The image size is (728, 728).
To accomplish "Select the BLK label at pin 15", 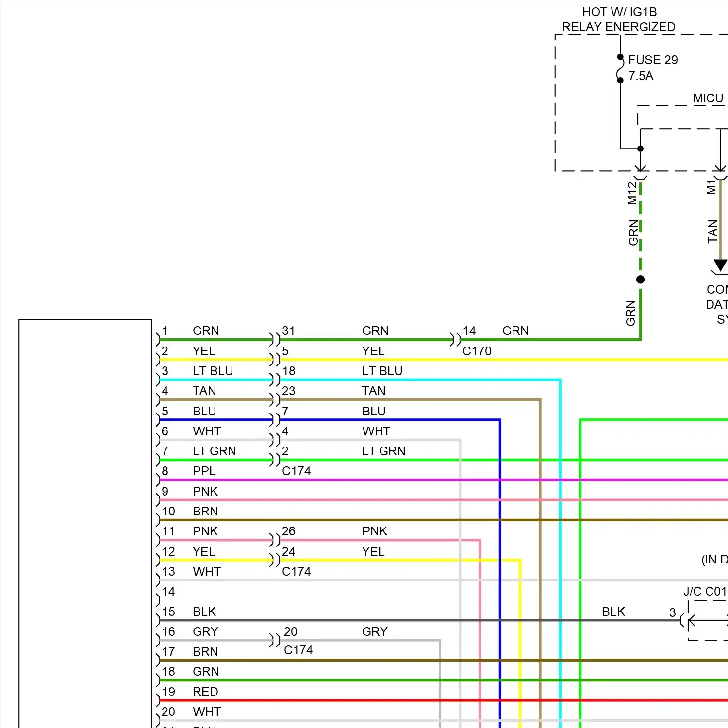I will pyautogui.click(x=204, y=612).
